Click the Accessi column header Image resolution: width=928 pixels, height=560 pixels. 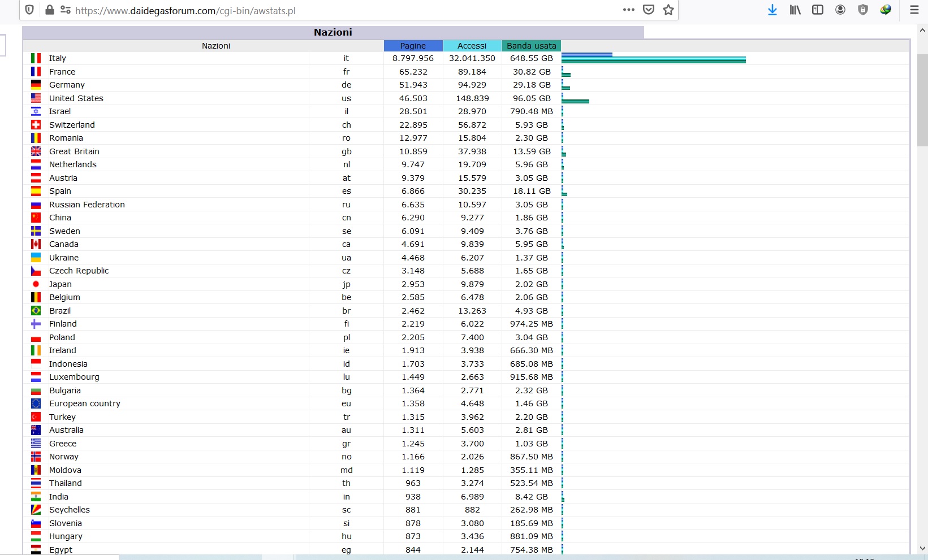[472, 46]
